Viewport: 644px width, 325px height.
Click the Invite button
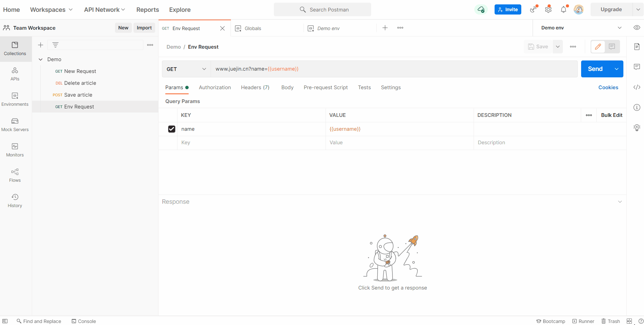click(508, 9)
